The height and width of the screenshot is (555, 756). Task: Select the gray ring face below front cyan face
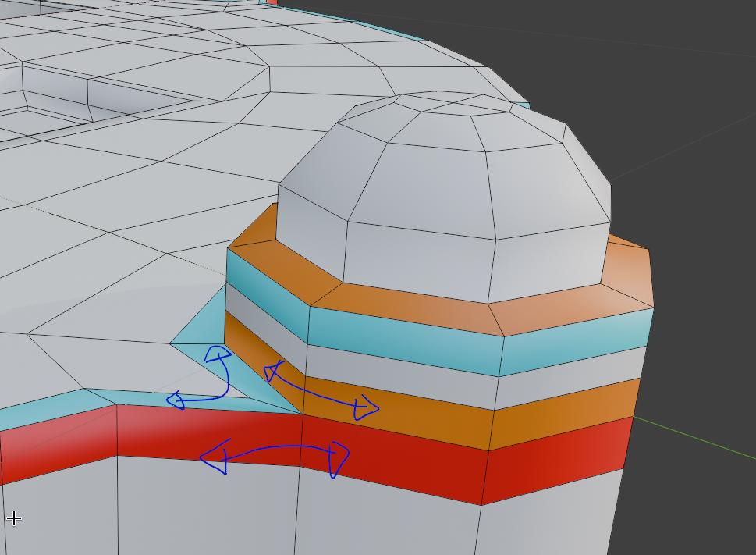pyautogui.click(x=403, y=376)
